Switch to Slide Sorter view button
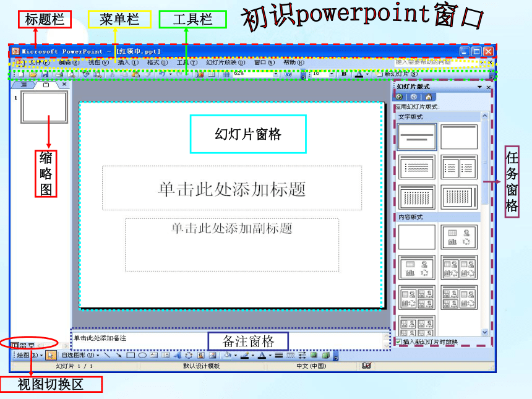The image size is (532, 399). 23,345
